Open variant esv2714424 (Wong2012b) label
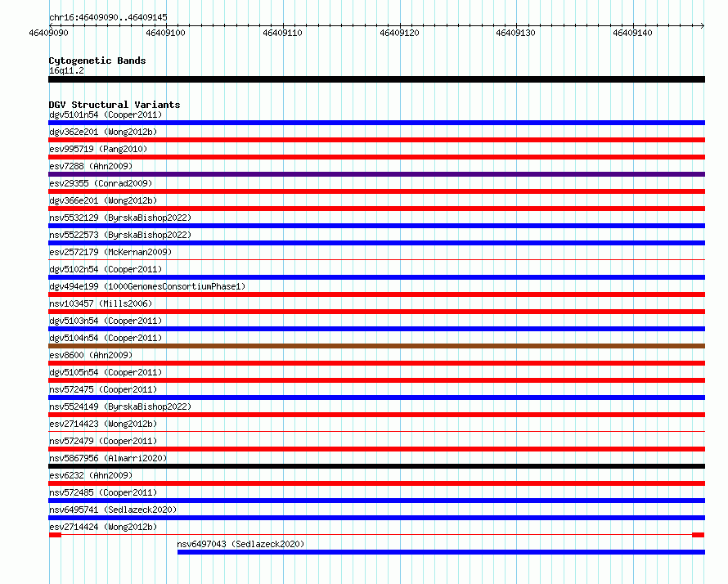This screenshot has width=728, height=584. (103, 527)
